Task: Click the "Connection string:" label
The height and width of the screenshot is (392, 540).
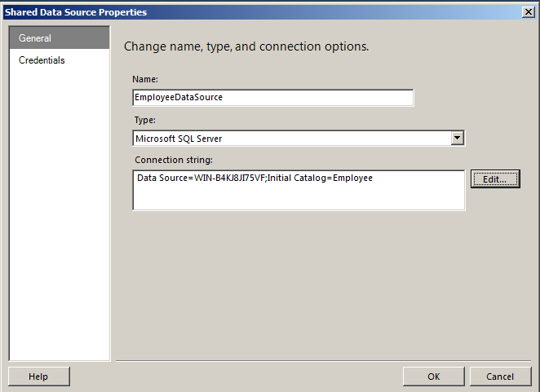Action: (174, 159)
